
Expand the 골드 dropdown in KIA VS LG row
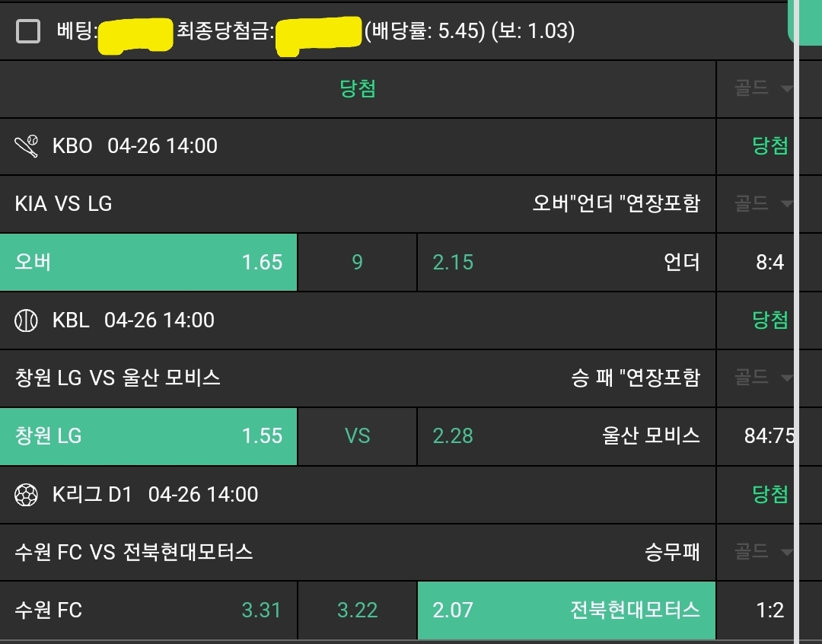[763, 203]
